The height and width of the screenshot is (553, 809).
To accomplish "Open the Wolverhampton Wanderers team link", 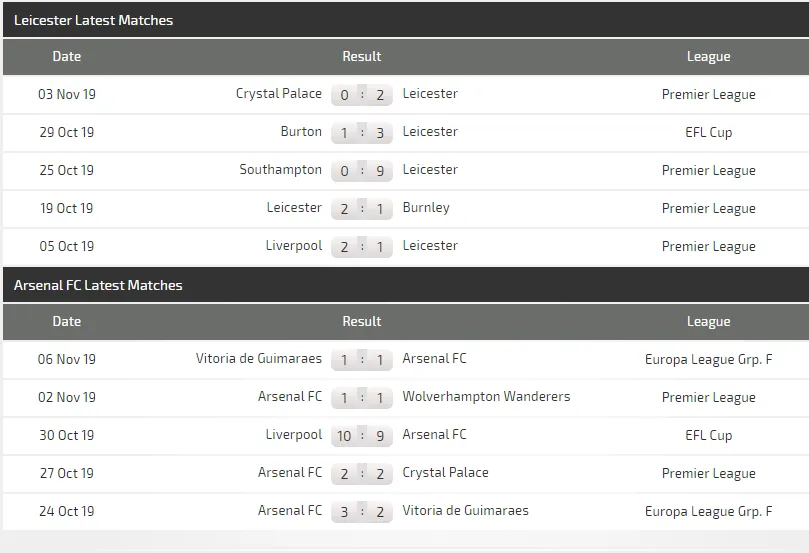I will coord(486,397).
